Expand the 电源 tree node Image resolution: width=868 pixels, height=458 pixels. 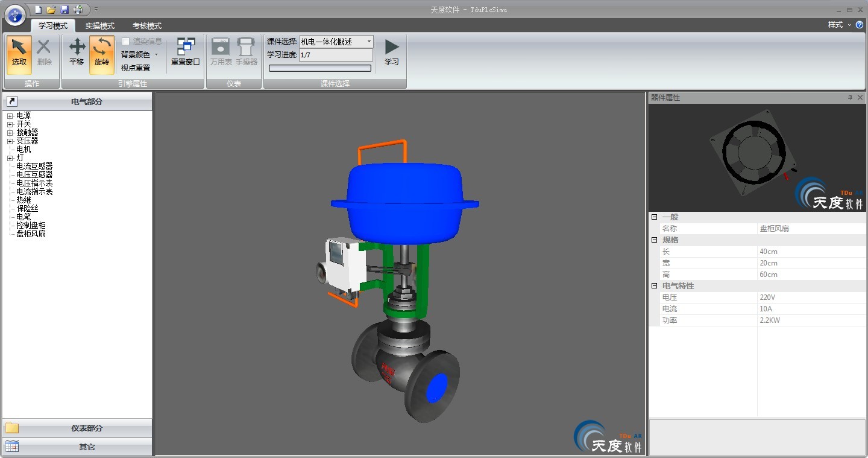pos(10,116)
